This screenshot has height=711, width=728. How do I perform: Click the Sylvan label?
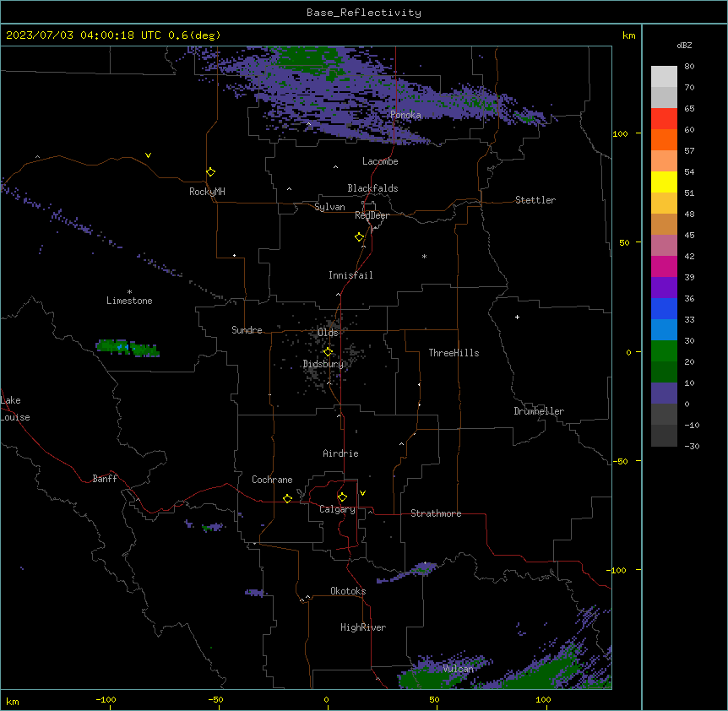pos(329,207)
